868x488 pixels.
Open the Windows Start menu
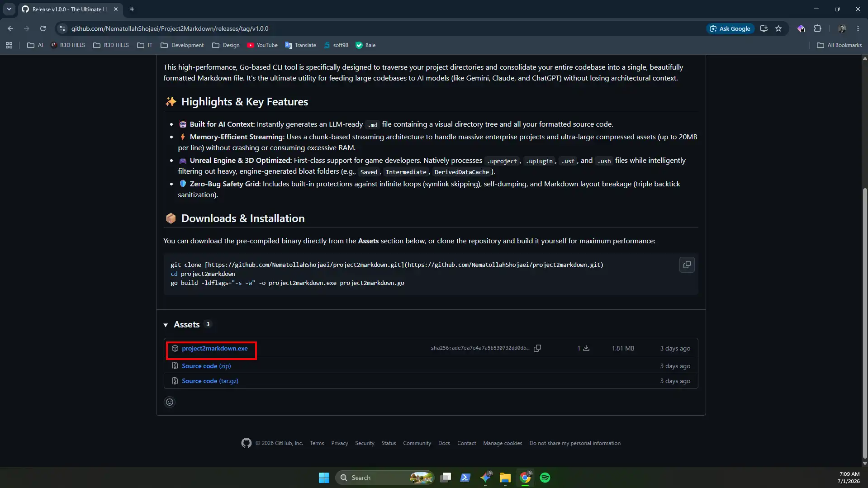(324, 478)
